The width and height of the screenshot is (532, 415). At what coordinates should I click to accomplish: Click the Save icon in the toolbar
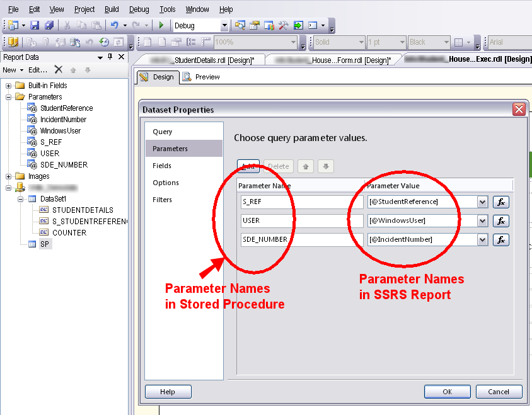click(x=35, y=26)
